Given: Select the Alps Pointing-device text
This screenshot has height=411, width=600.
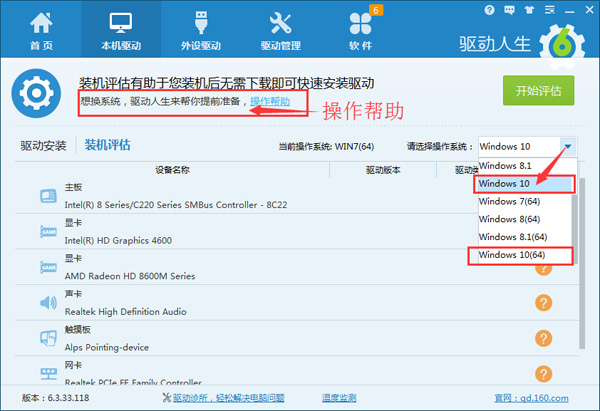Looking at the screenshot, I should point(107,347).
